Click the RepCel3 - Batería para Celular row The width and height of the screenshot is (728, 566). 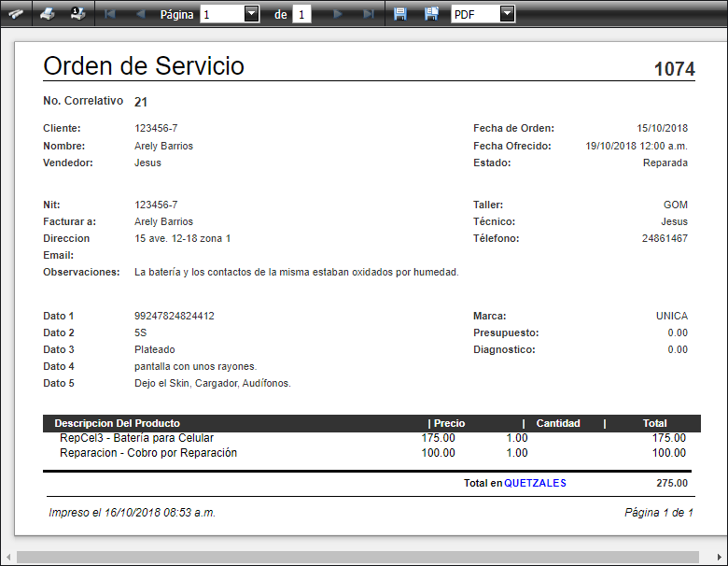pos(372,438)
